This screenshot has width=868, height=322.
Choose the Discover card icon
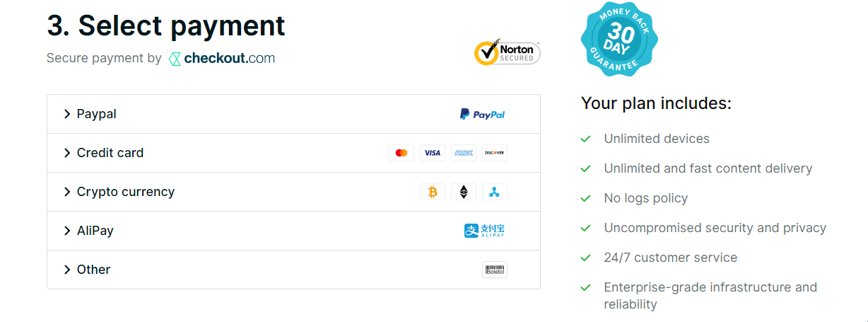click(x=495, y=153)
